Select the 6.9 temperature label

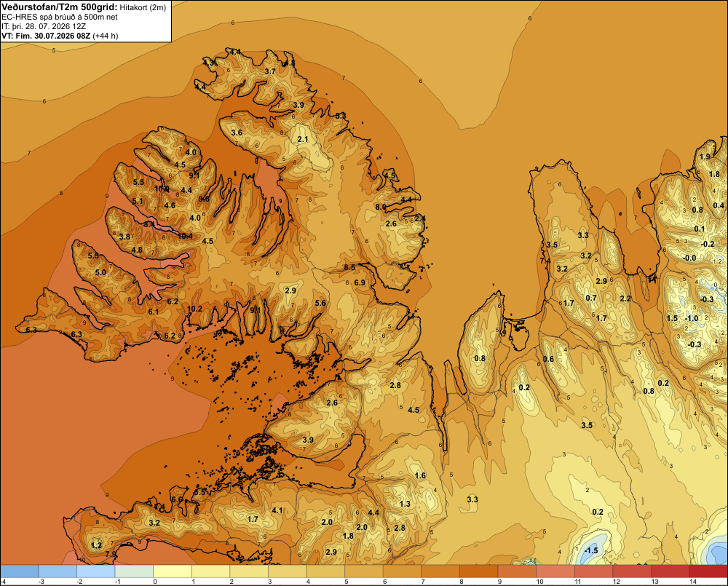(x=360, y=282)
